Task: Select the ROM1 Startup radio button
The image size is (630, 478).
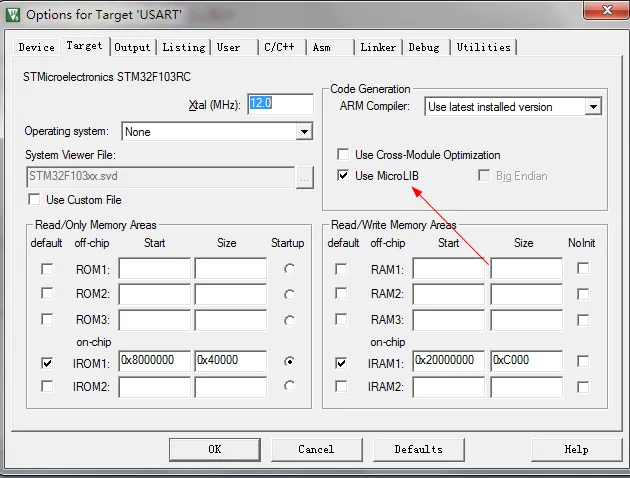Action: coord(289,268)
